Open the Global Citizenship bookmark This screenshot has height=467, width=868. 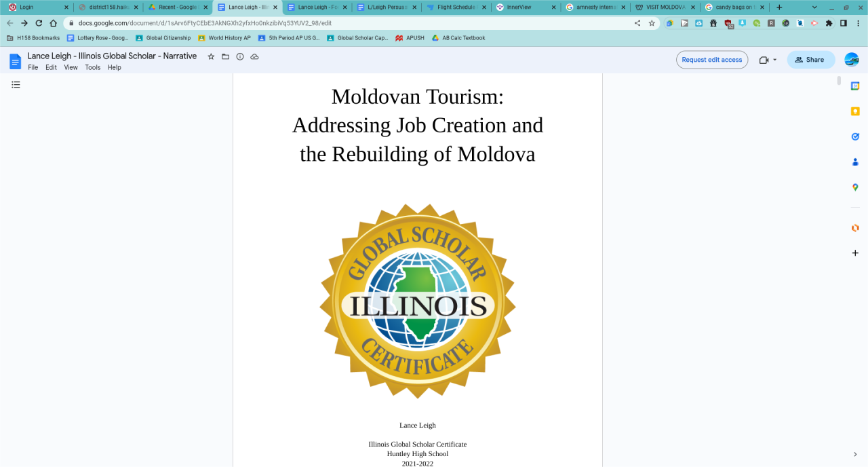tap(163, 38)
